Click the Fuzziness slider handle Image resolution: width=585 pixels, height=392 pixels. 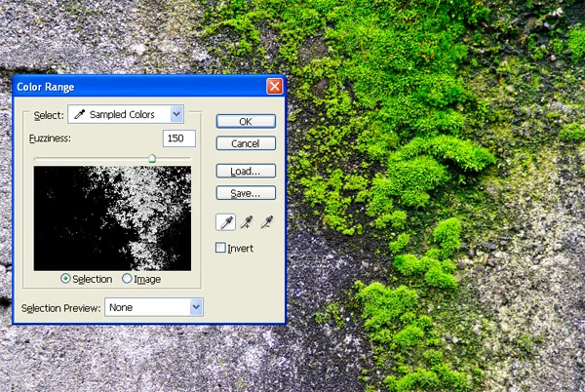point(152,159)
